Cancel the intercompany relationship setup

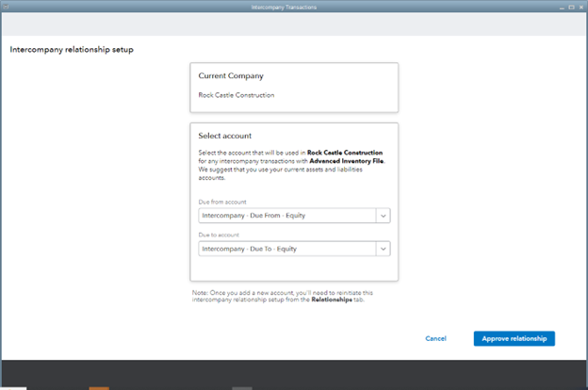click(435, 338)
